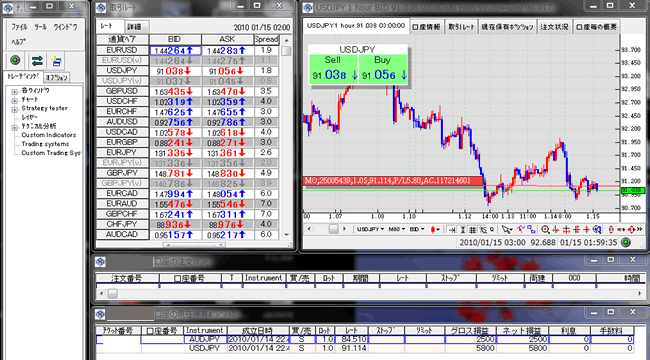This screenshot has height=360, width=650.
Task: Open the ウィンドウ menu
Action: pos(65,27)
